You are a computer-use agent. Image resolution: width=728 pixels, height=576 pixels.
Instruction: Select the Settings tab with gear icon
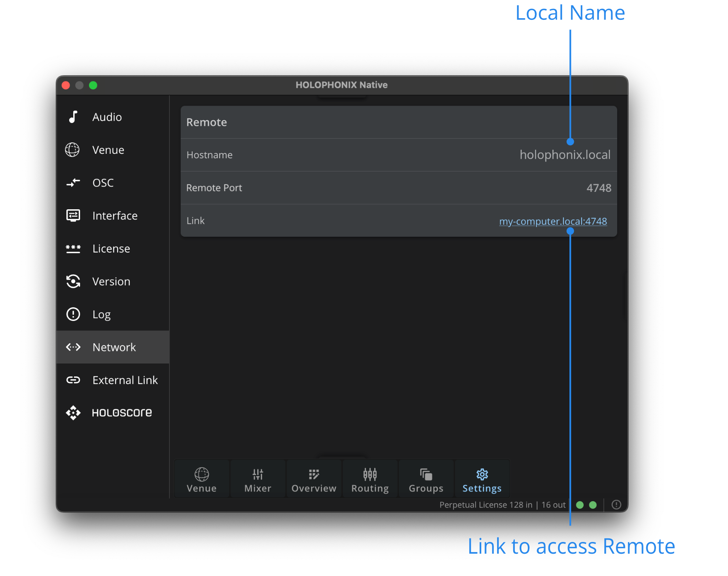click(x=482, y=479)
